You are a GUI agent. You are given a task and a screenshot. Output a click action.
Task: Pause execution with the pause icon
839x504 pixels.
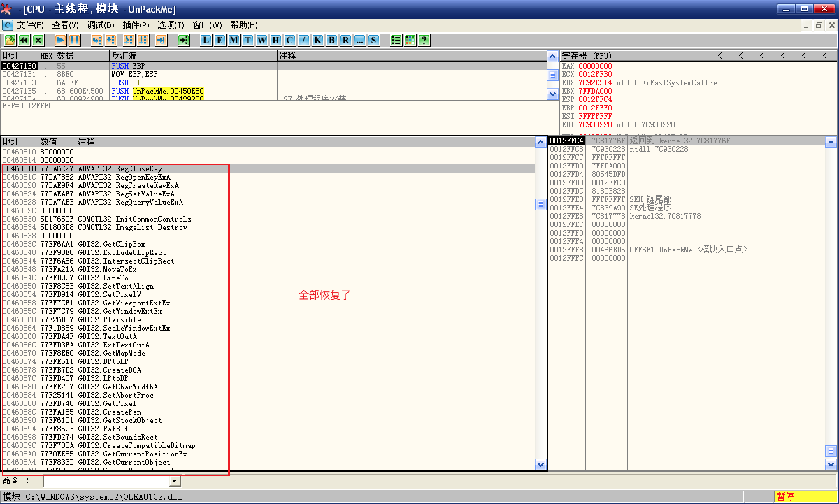(74, 41)
